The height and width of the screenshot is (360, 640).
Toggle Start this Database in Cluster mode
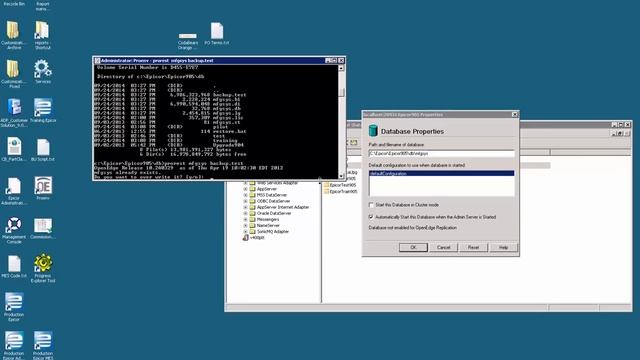click(371, 205)
